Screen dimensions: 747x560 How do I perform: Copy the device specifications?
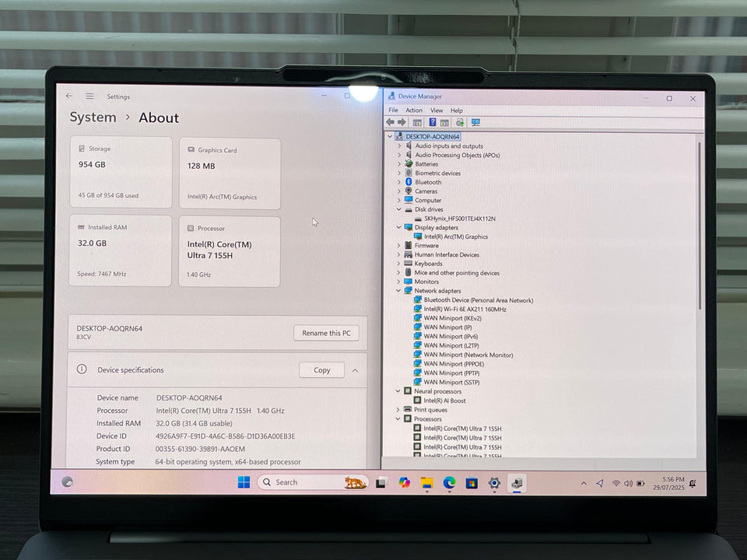coord(321,370)
